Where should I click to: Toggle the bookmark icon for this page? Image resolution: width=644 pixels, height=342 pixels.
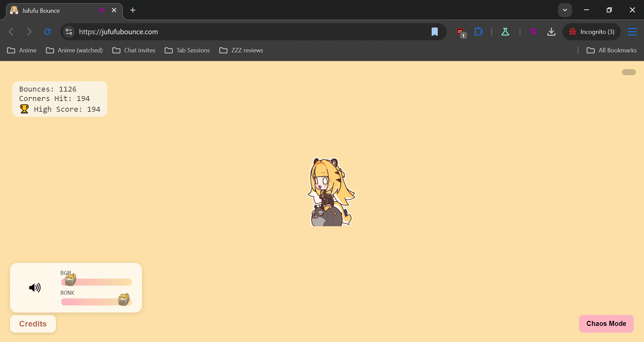coord(434,32)
